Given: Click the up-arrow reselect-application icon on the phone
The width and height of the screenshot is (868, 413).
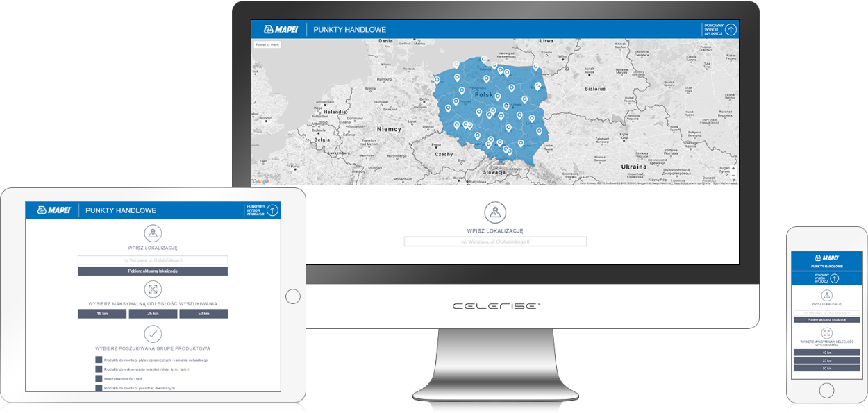Looking at the screenshot, I should pyautogui.click(x=835, y=278).
